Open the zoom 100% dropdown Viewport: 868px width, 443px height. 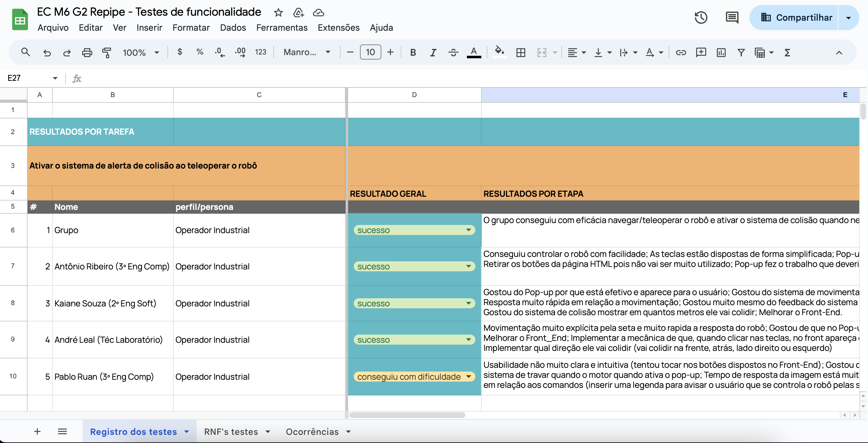pyautogui.click(x=141, y=53)
